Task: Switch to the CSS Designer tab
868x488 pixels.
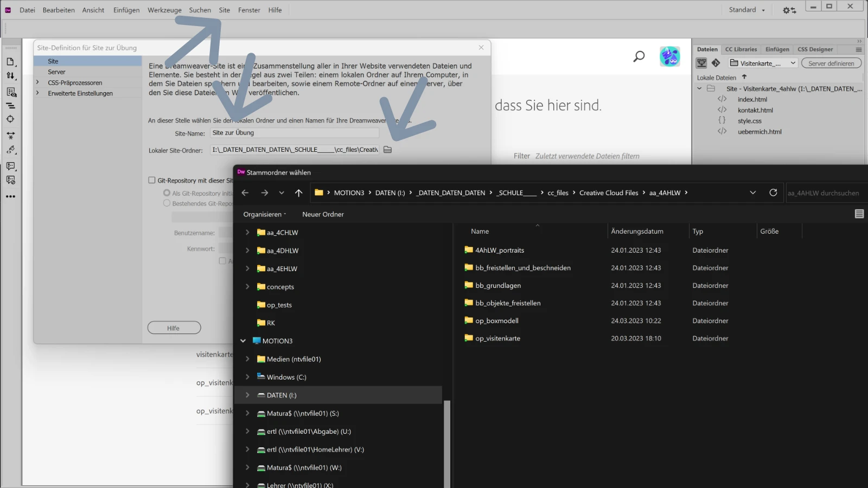Action: tap(815, 49)
